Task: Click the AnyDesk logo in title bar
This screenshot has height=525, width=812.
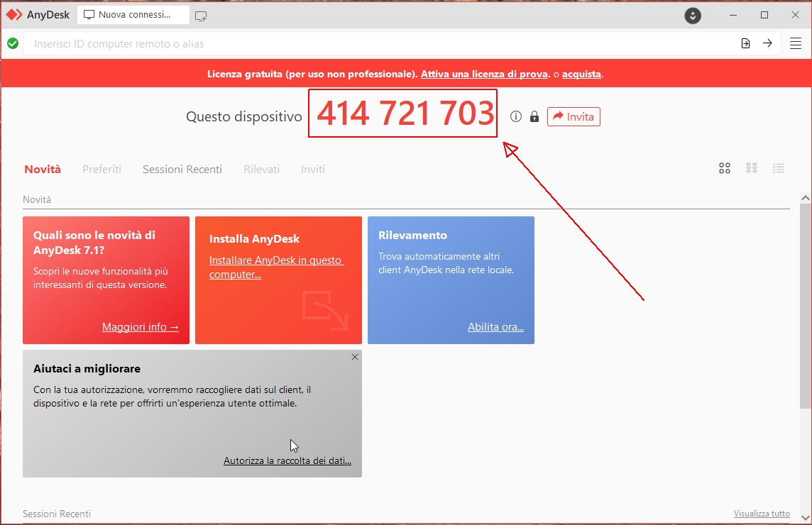Action: pos(14,14)
